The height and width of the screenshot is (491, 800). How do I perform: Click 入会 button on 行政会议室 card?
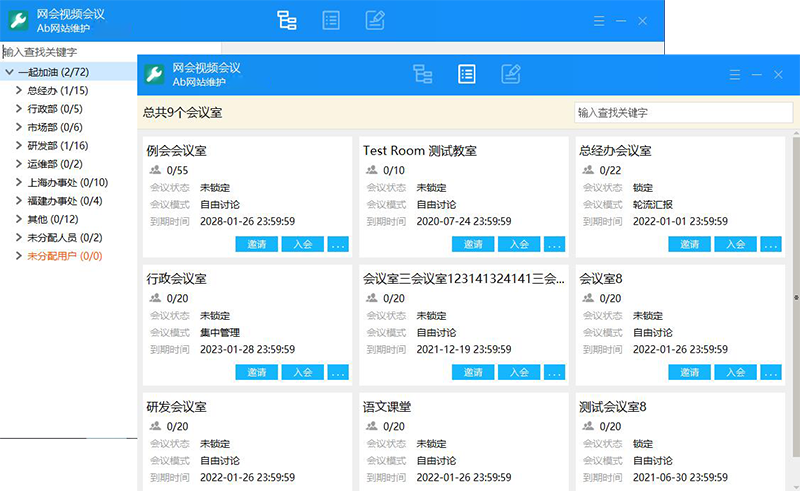pyautogui.click(x=302, y=372)
